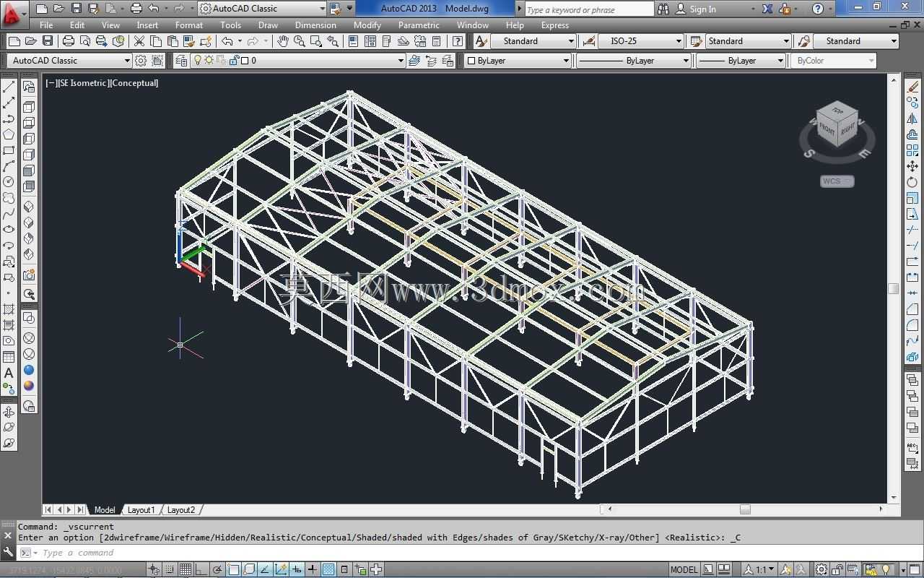Select the Circle draw tool

[x=9, y=182]
